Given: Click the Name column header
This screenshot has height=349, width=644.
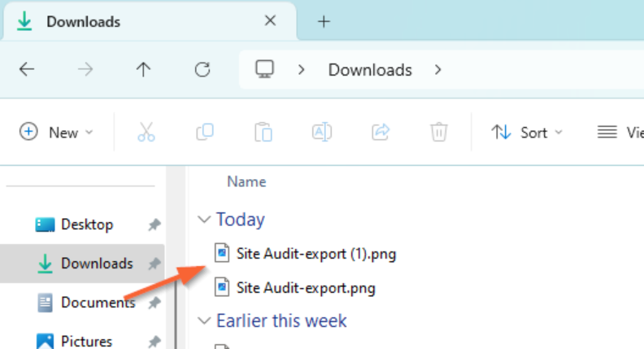Looking at the screenshot, I should 247,181.
